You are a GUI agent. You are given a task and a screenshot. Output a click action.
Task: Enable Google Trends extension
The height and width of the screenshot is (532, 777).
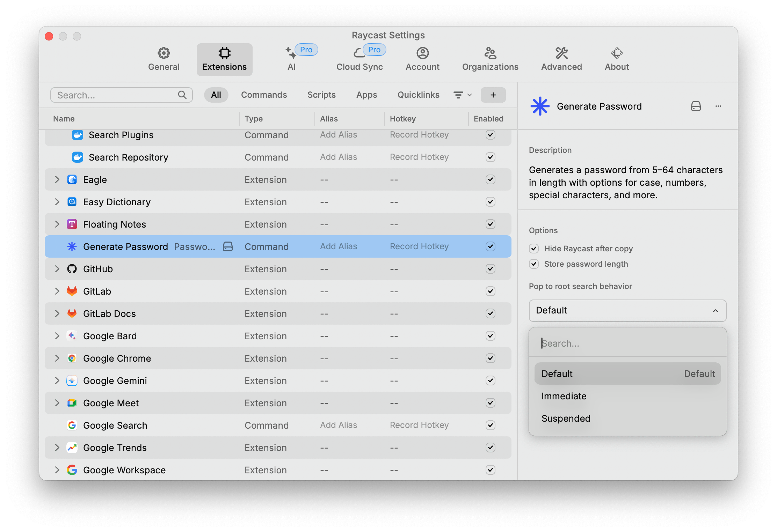tap(490, 448)
